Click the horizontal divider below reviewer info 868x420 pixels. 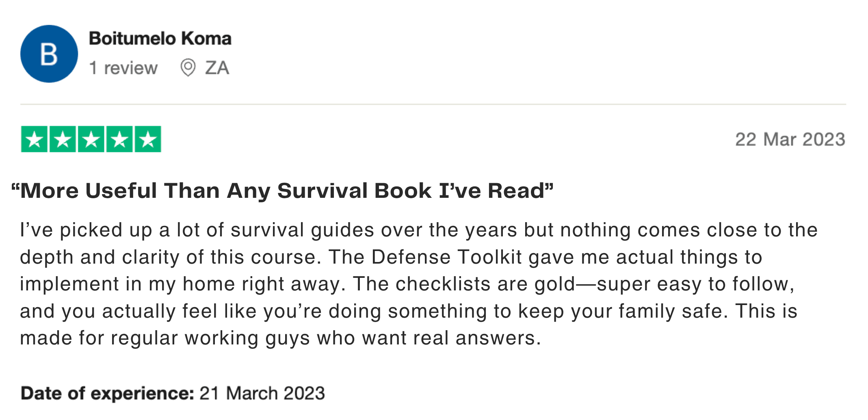(433, 104)
